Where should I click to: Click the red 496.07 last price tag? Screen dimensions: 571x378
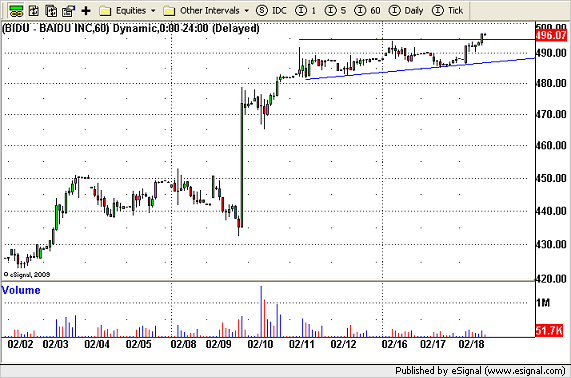click(551, 35)
